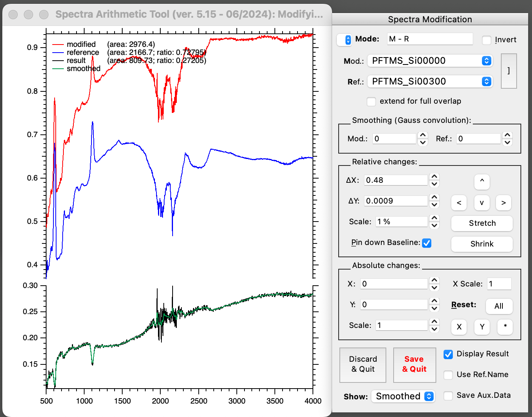Click the asterisk reset button
The height and width of the screenshot is (417, 532).
(x=505, y=327)
